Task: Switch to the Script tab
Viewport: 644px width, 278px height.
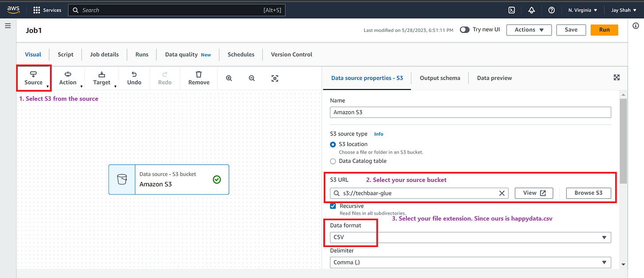Action: click(65, 54)
